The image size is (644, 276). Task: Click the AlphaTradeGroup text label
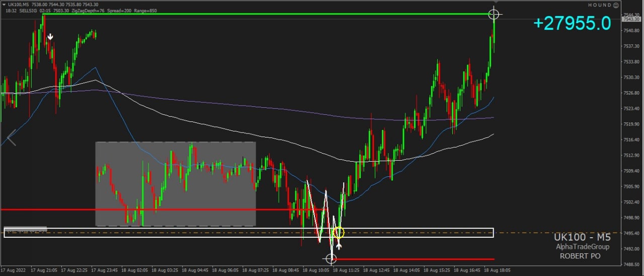(583, 247)
